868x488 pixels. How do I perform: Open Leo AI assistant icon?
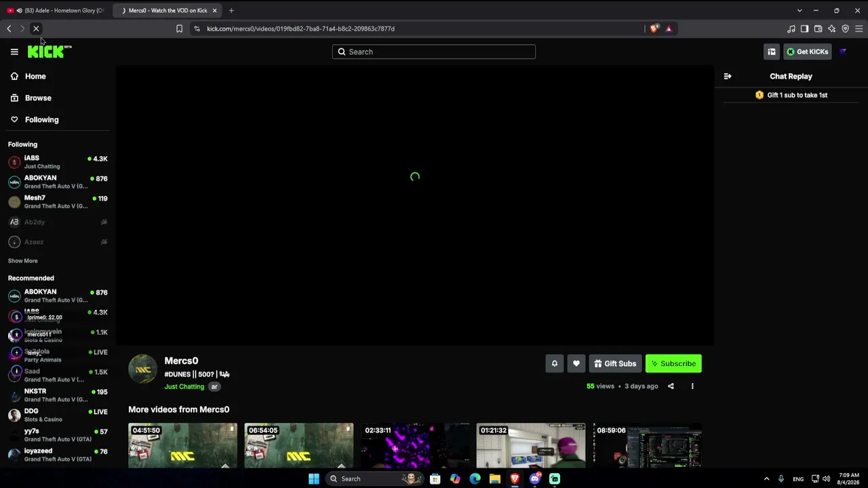point(831,28)
